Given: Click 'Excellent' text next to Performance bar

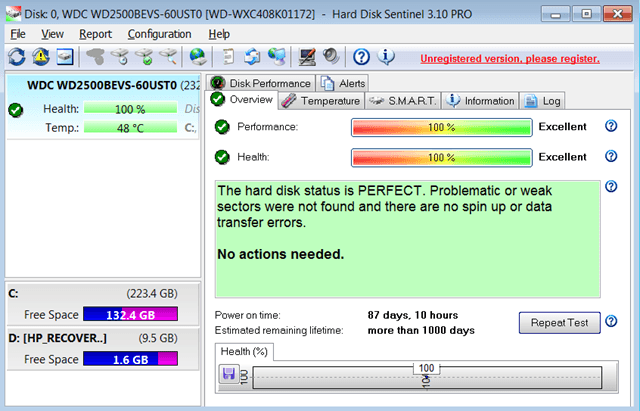Looking at the screenshot, I should [x=562, y=127].
